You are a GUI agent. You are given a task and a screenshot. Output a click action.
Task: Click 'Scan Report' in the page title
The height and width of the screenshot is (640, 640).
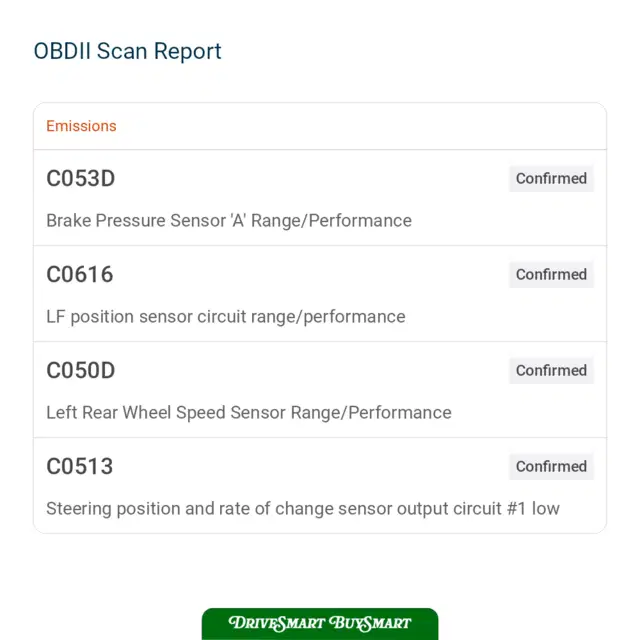[159, 51]
